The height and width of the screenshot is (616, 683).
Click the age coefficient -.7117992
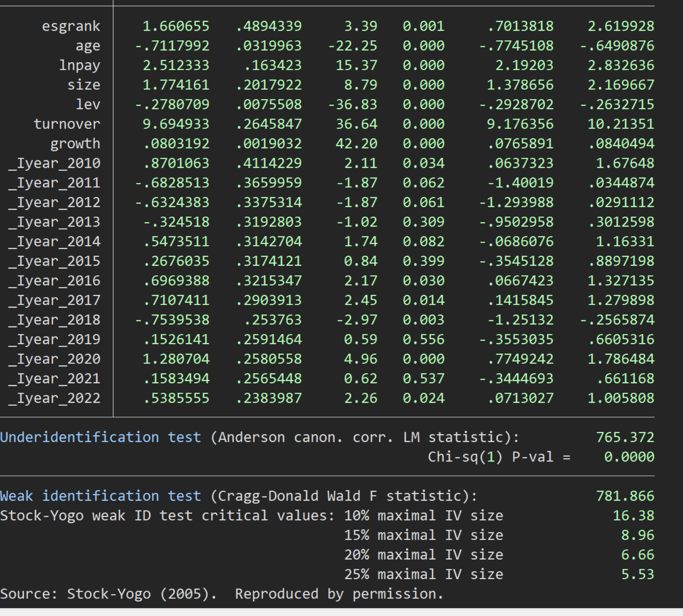[x=172, y=46]
